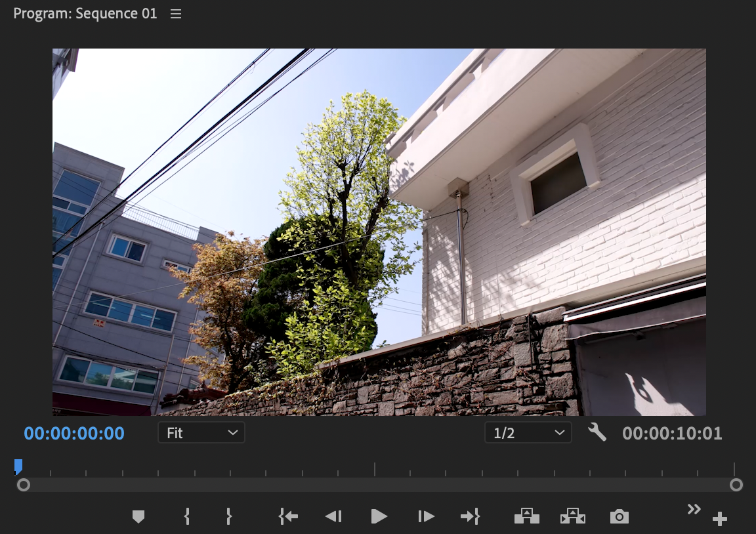The width and height of the screenshot is (756, 534).
Task: Click the blue timeline playhead marker
Action: pyautogui.click(x=18, y=466)
